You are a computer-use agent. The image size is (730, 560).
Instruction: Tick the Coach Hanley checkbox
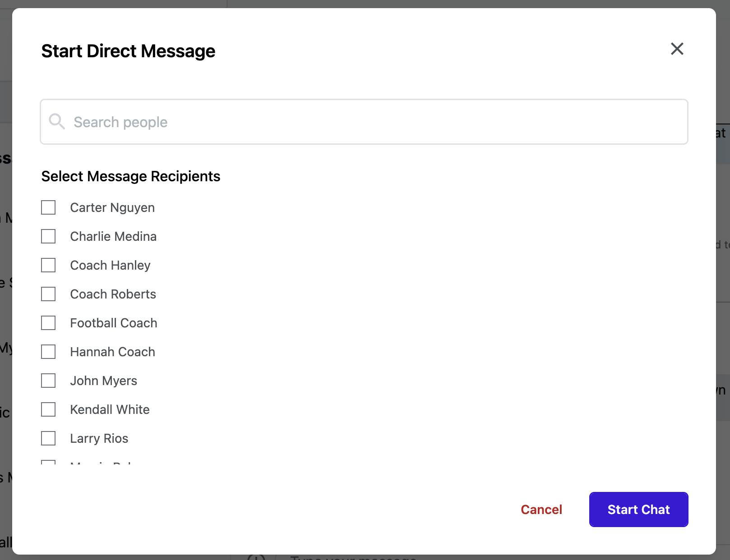[48, 265]
